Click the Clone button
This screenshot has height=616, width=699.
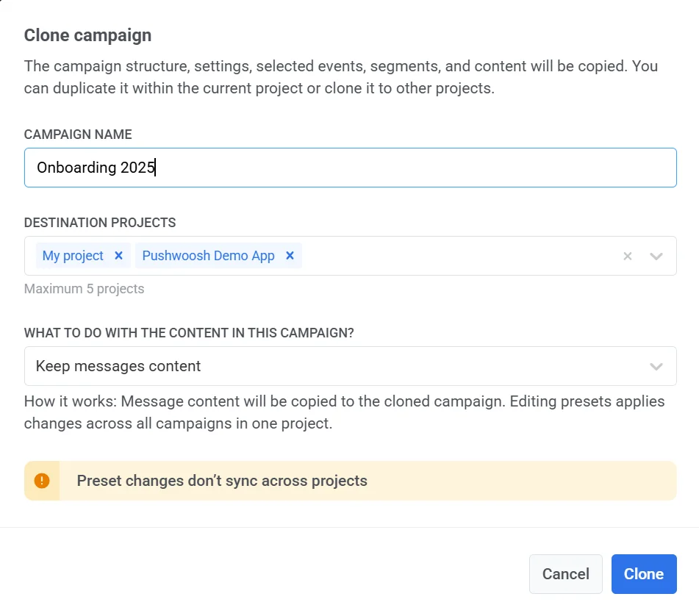[643, 574]
